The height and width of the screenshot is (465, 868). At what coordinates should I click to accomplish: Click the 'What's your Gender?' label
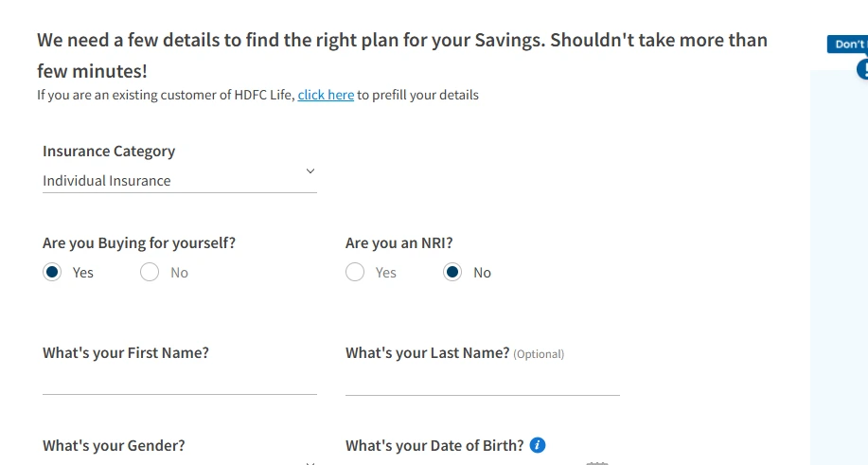click(x=114, y=446)
